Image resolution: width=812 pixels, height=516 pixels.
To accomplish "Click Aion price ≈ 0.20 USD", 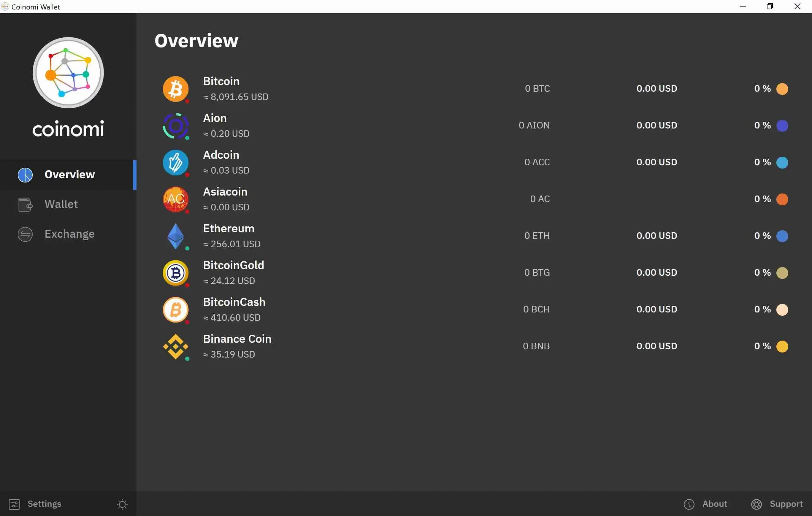I will [226, 134].
